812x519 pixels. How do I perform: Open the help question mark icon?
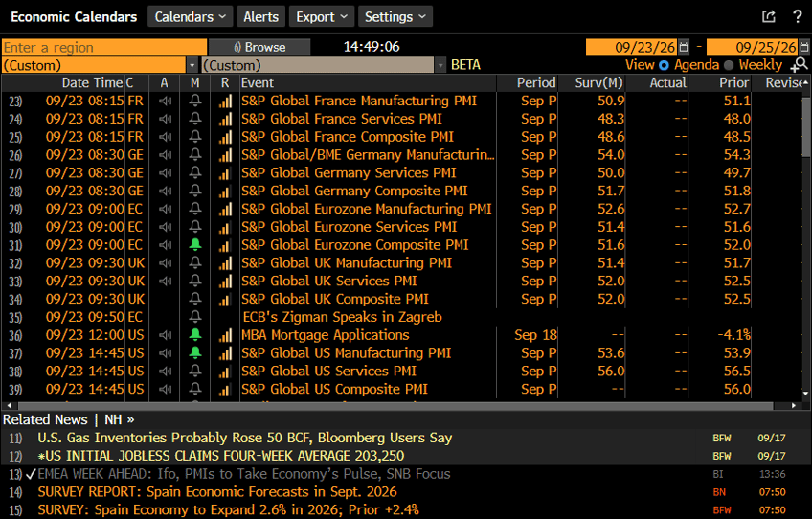point(798,16)
